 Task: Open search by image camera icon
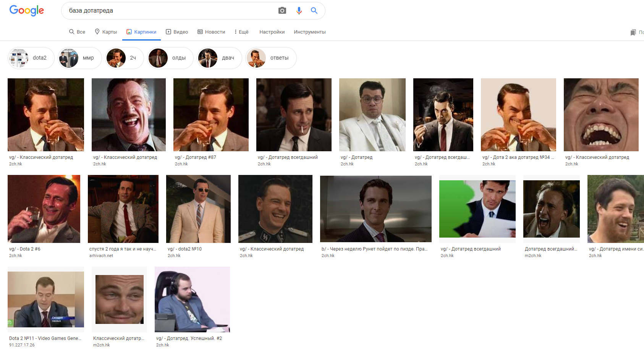point(282,11)
